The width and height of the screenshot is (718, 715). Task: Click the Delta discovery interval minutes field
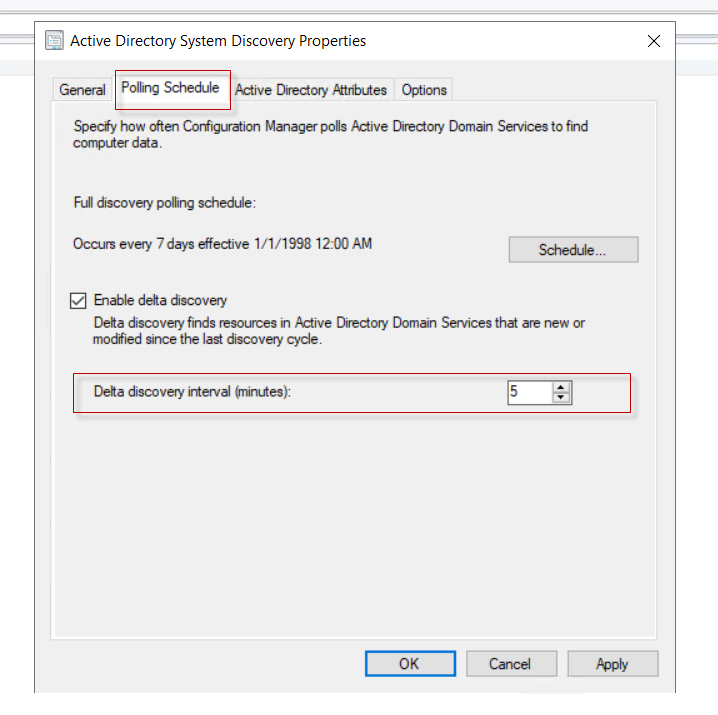pyautogui.click(x=529, y=392)
